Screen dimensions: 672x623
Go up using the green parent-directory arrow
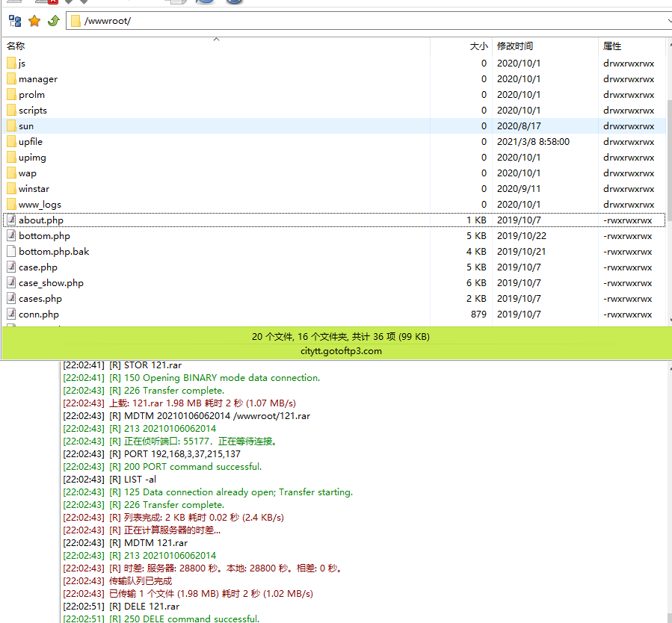pos(53,21)
